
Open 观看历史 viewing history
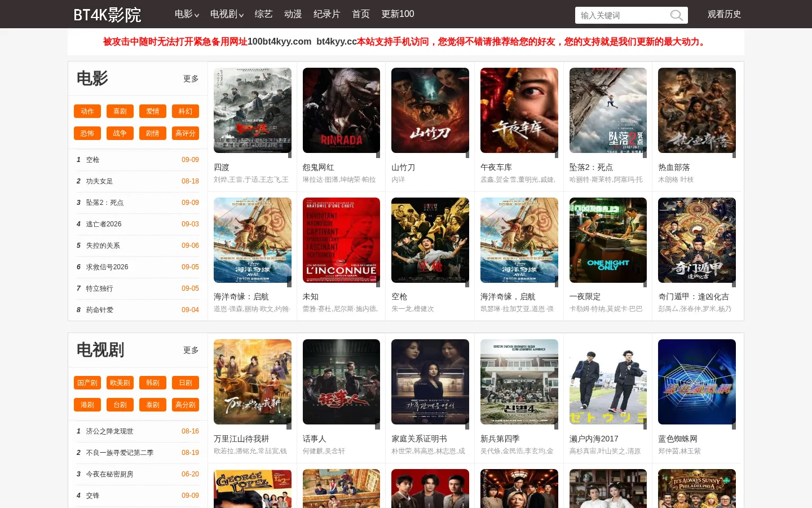725,14
